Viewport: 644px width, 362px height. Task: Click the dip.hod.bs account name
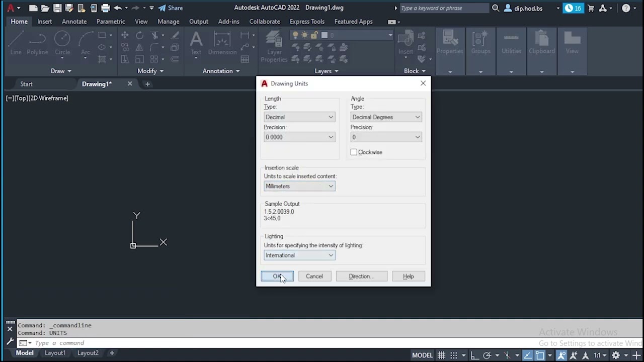click(x=528, y=8)
